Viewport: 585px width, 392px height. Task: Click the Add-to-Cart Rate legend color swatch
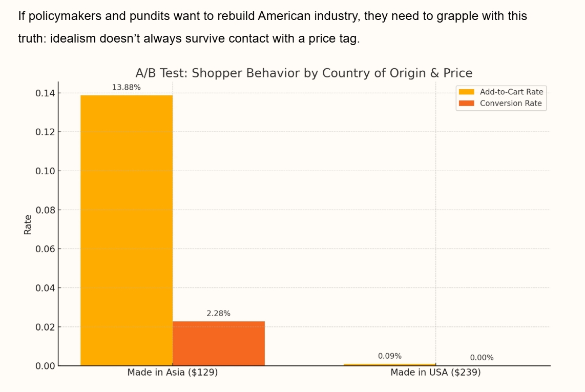pos(466,92)
